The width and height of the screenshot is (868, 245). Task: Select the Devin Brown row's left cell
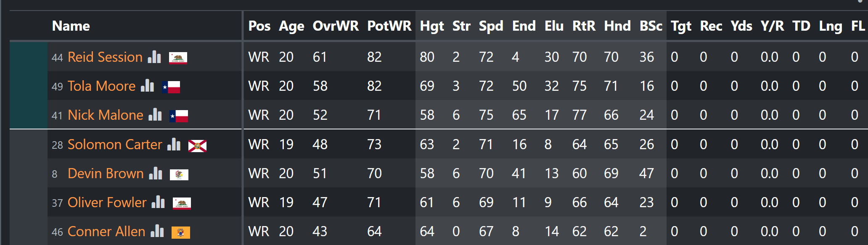29,173
